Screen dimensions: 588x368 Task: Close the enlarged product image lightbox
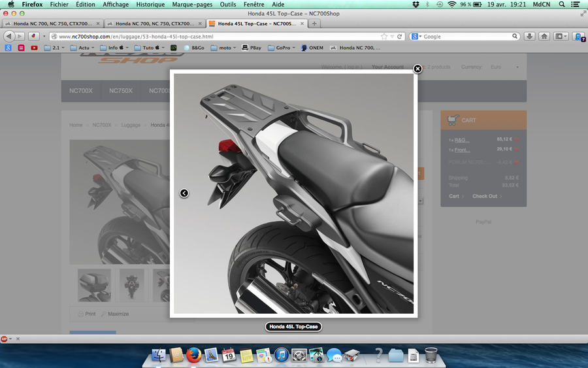pyautogui.click(x=417, y=69)
